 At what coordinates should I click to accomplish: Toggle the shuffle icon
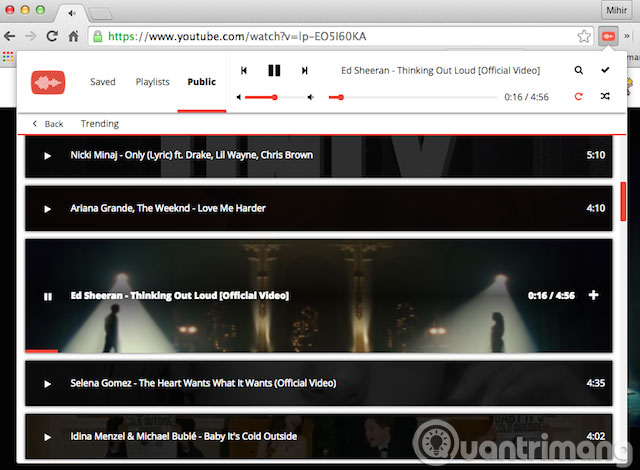605,96
